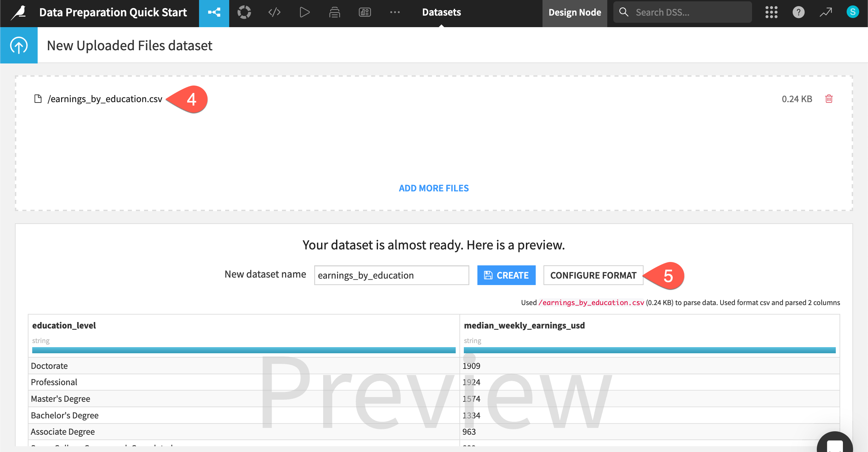Image resolution: width=868 pixels, height=452 pixels.
Task: Delete the uploaded file via the trash icon
Action: pos(829,99)
